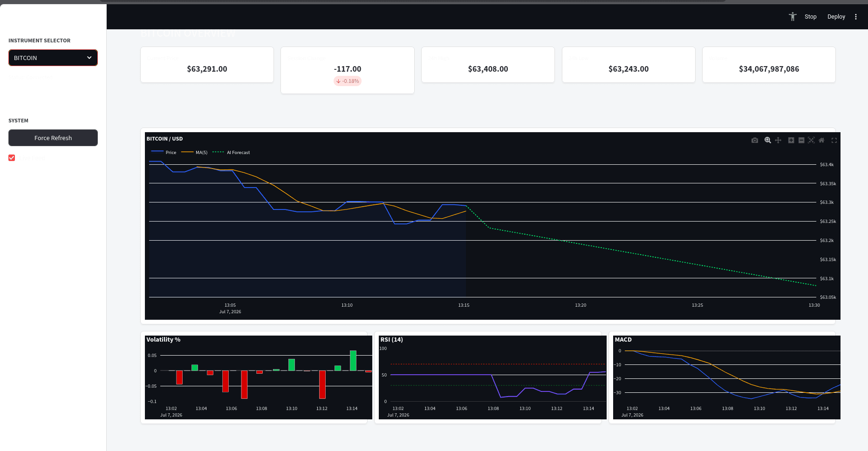This screenshot has height=451, width=868.
Task: Click INSTRUMENT SELECTOR sidebar heading
Action: click(40, 40)
